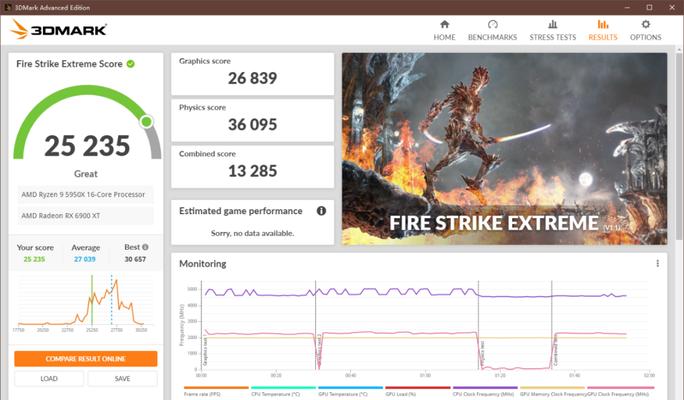Viewport: 684px width, 400px height.
Task: Open the Stress Tests section
Action: point(552,30)
